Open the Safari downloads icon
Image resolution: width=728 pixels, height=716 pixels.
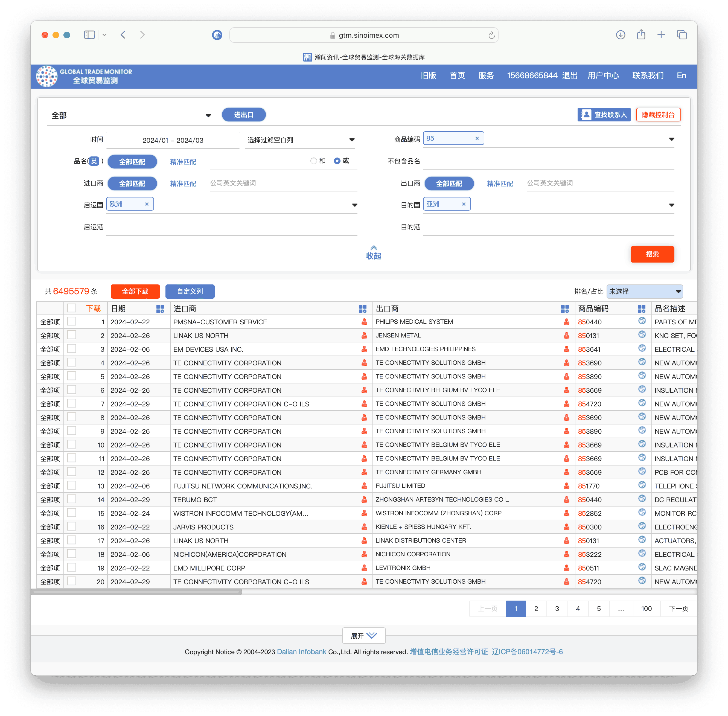[x=621, y=35]
